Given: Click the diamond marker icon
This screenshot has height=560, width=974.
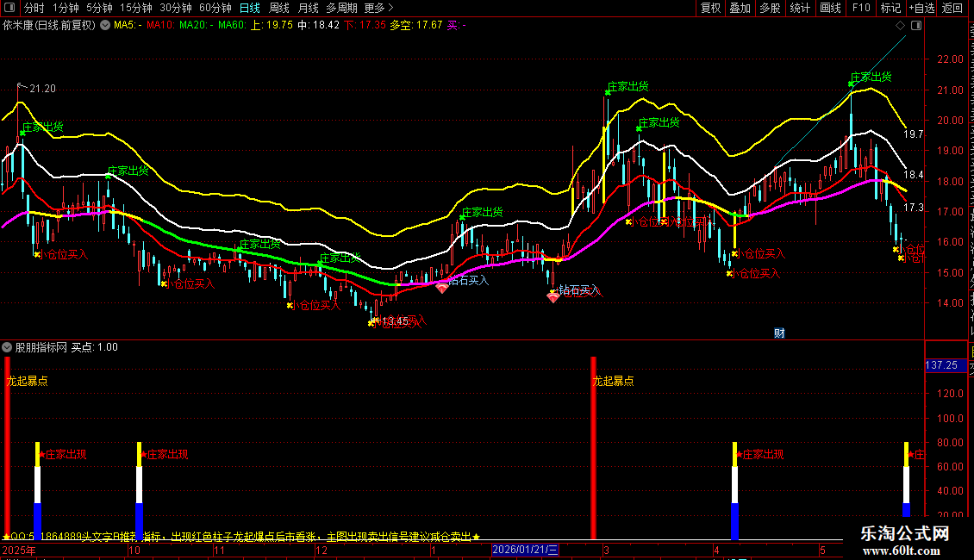Looking at the screenshot, I should tap(900, 26).
